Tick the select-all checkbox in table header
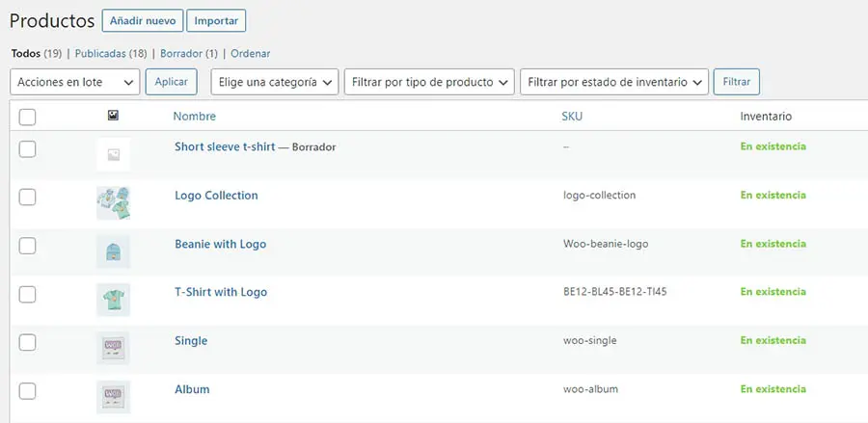This screenshot has height=423, width=868. tap(27, 117)
